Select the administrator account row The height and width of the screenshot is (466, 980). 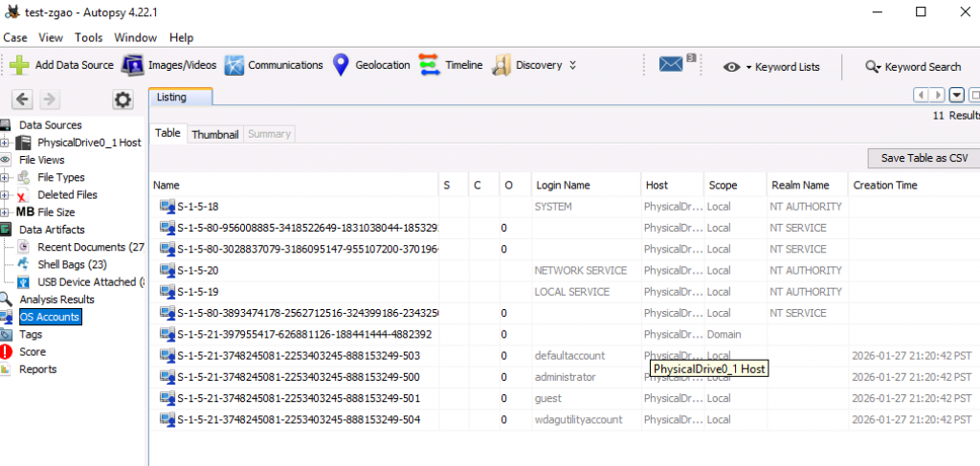click(x=565, y=377)
